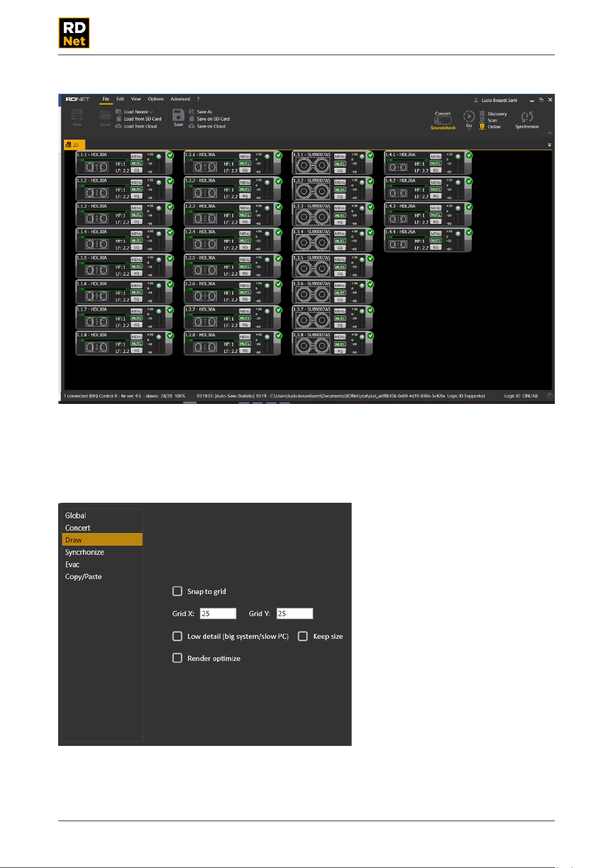Click the user profile Lucio Boiardi Serri
Image resolution: width=614 pixels, height=868 pixels.
coord(496,100)
